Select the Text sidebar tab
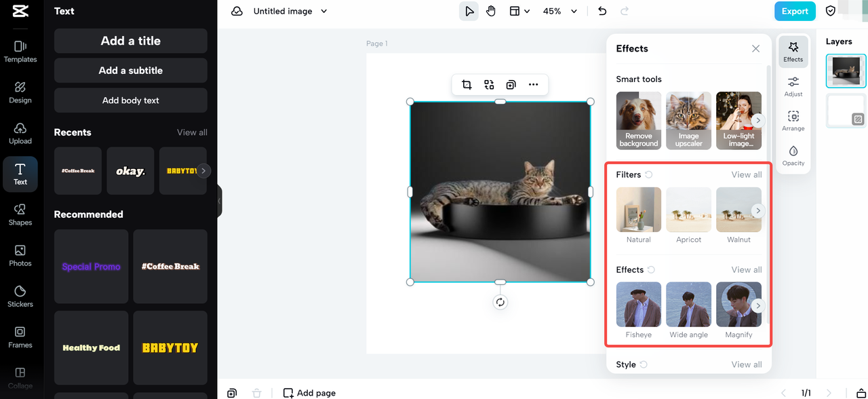The image size is (868, 399). pyautogui.click(x=20, y=174)
